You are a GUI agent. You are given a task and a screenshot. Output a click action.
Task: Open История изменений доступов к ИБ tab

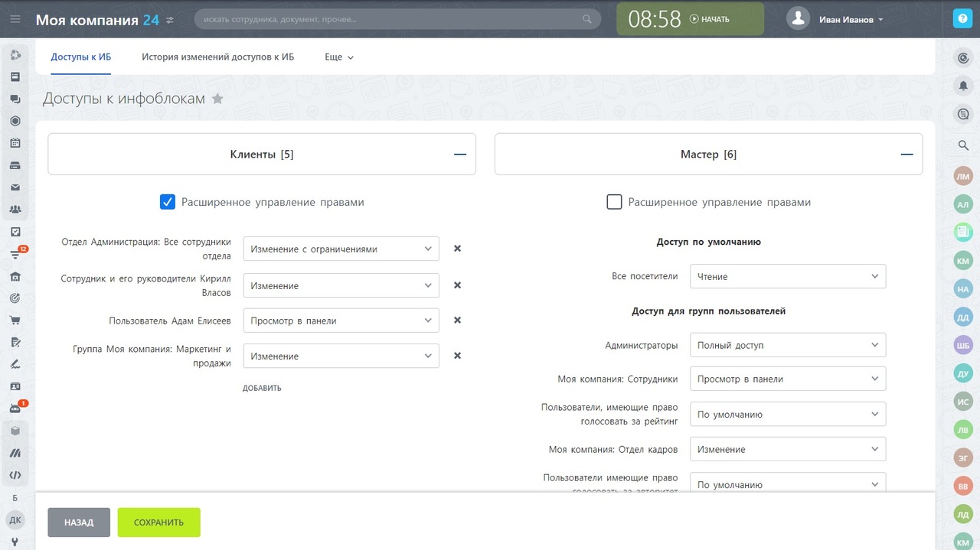point(218,57)
